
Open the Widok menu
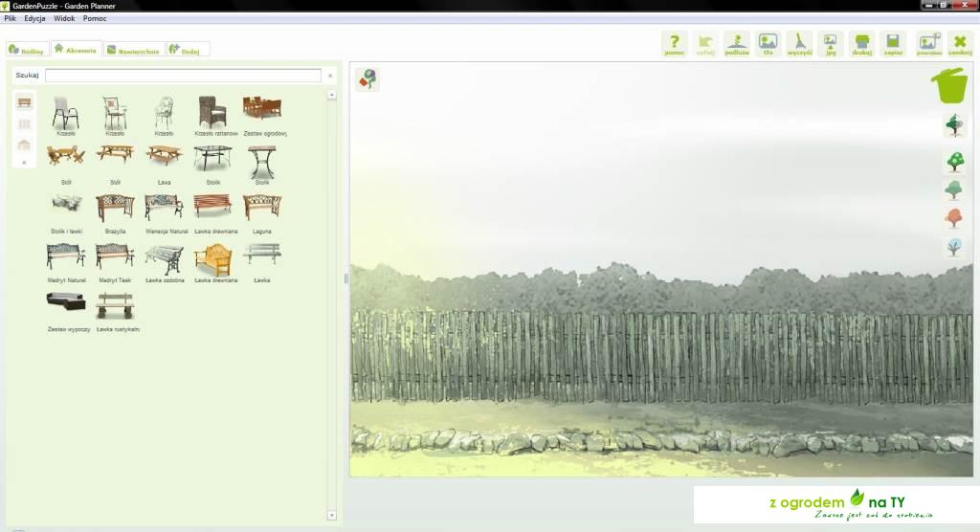click(x=64, y=18)
